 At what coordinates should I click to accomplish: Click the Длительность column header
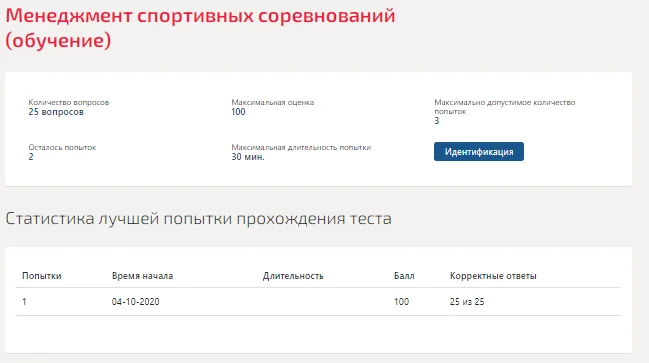pos(293,276)
